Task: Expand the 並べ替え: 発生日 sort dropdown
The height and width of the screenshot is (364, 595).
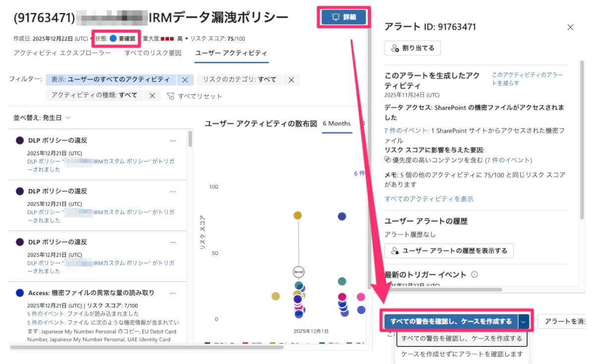Action: point(42,118)
